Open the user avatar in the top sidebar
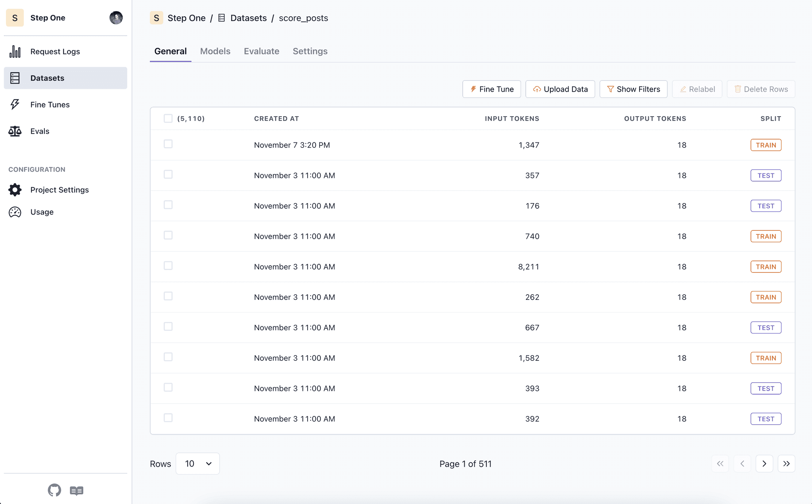This screenshot has height=504, width=812. 116,17
